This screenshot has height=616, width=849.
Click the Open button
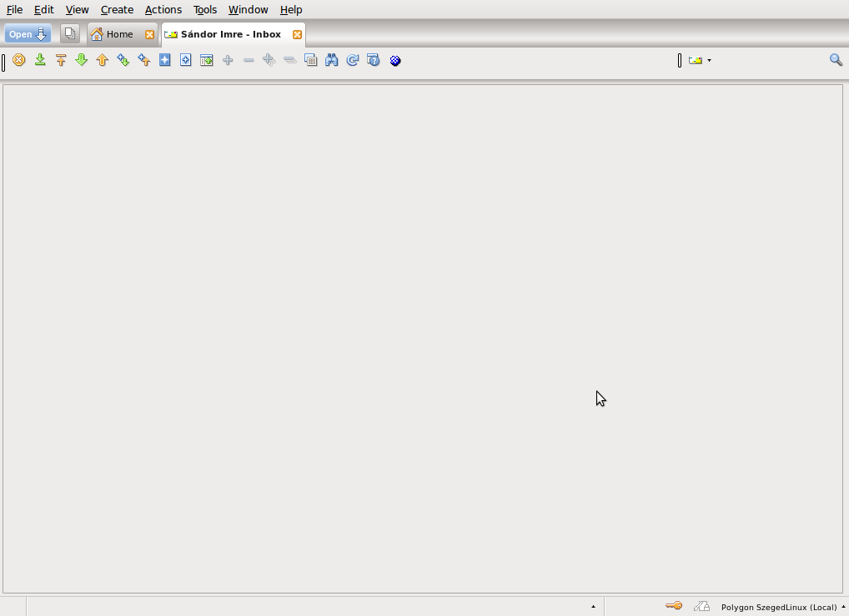pyautogui.click(x=28, y=34)
